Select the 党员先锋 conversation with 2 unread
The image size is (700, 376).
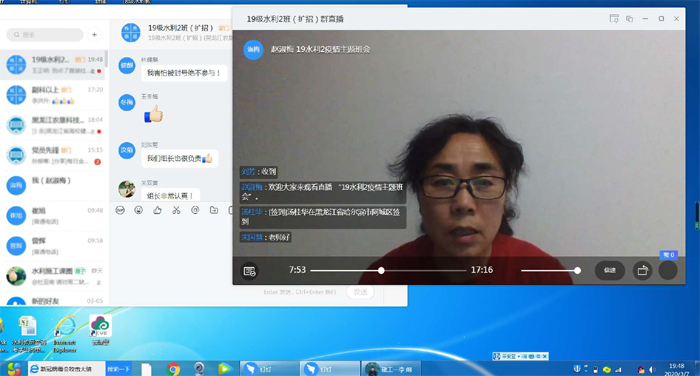[x=53, y=155]
